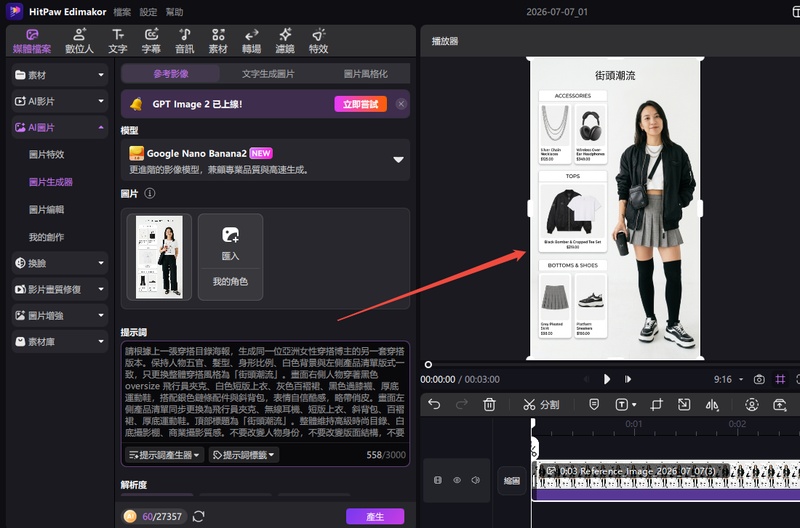Open the 提示詞標籤 dropdown
Screen dimensions: 800x528
click(x=243, y=455)
